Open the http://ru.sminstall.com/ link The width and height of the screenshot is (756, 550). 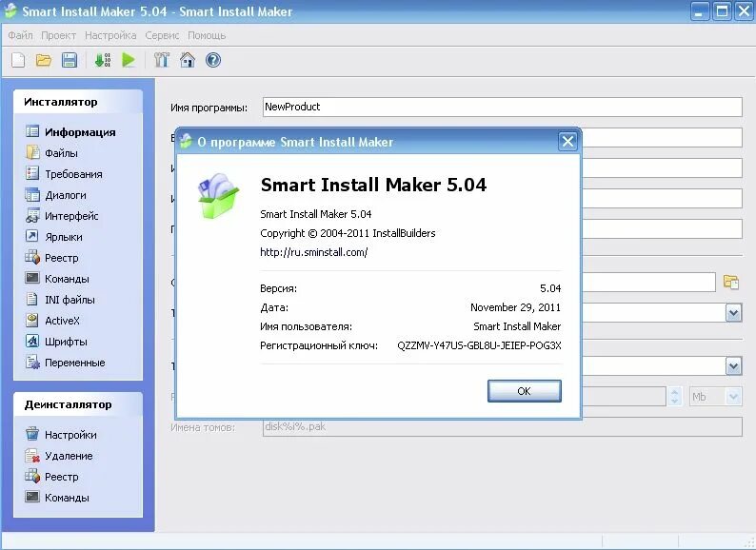314,252
